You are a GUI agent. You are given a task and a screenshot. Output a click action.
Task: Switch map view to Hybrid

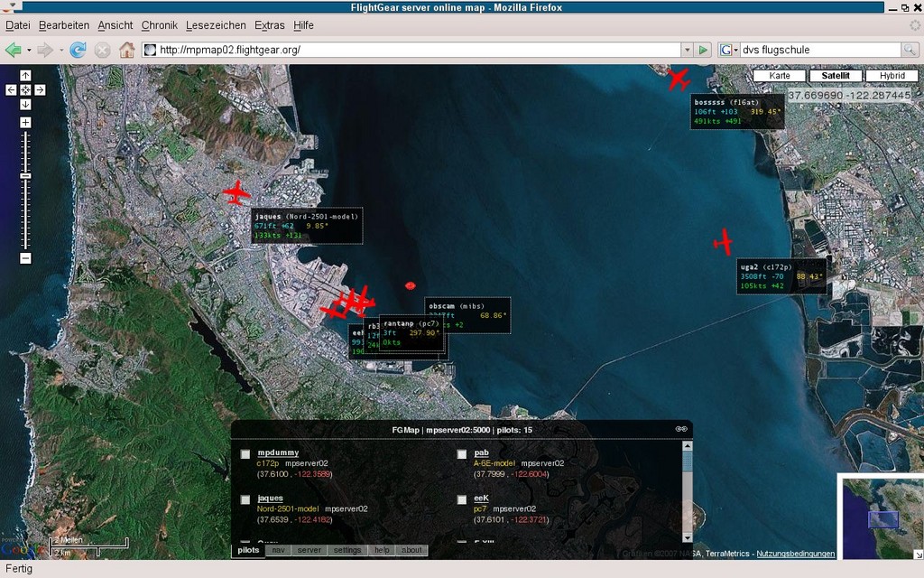[x=892, y=76]
